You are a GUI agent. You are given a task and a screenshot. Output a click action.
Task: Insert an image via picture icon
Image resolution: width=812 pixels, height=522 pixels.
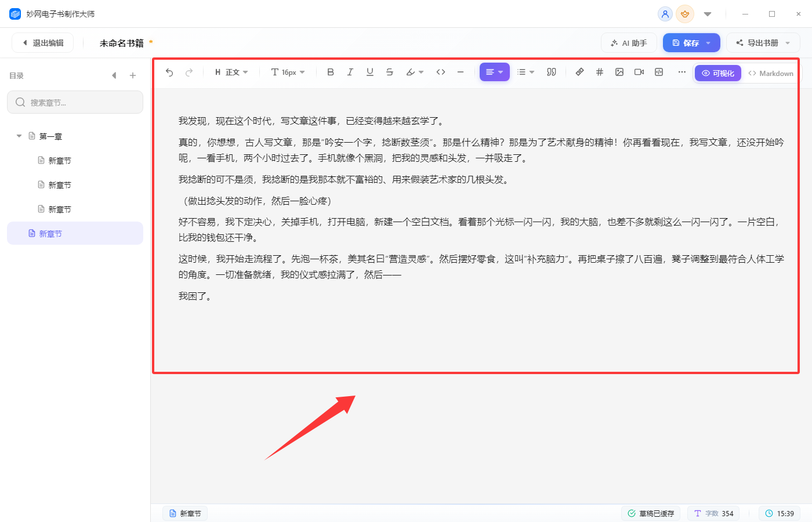click(619, 72)
